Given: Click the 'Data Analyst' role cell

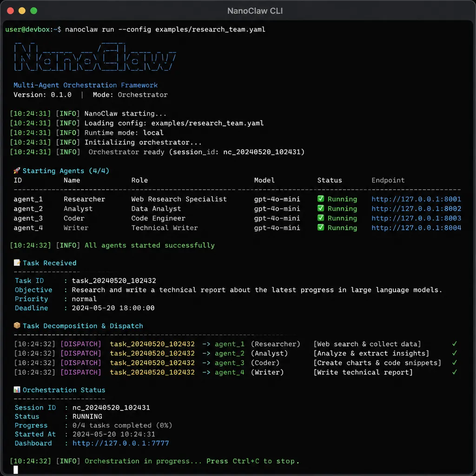Looking at the screenshot, I should point(156,209).
